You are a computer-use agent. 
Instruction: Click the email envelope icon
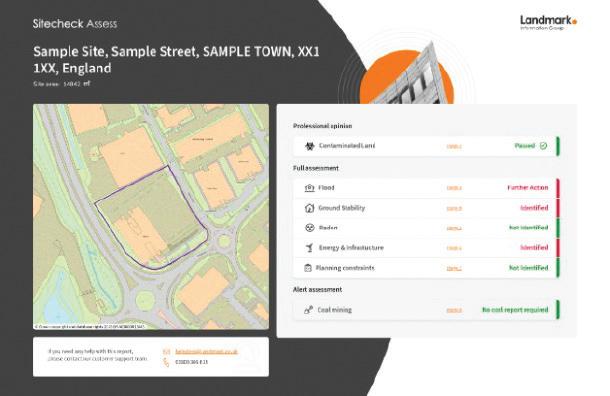point(167,352)
